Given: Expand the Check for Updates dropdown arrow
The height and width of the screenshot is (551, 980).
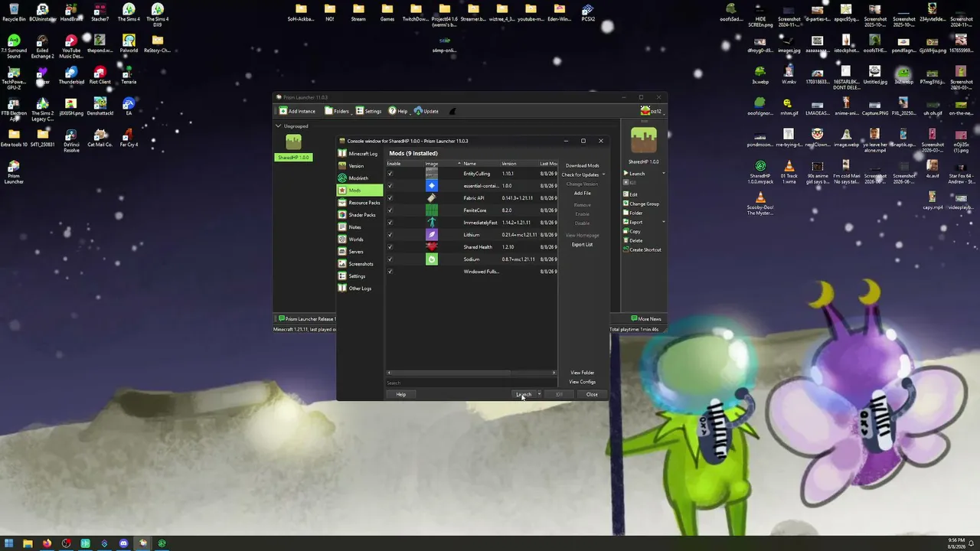Looking at the screenshot, I should tap(603, 175).
